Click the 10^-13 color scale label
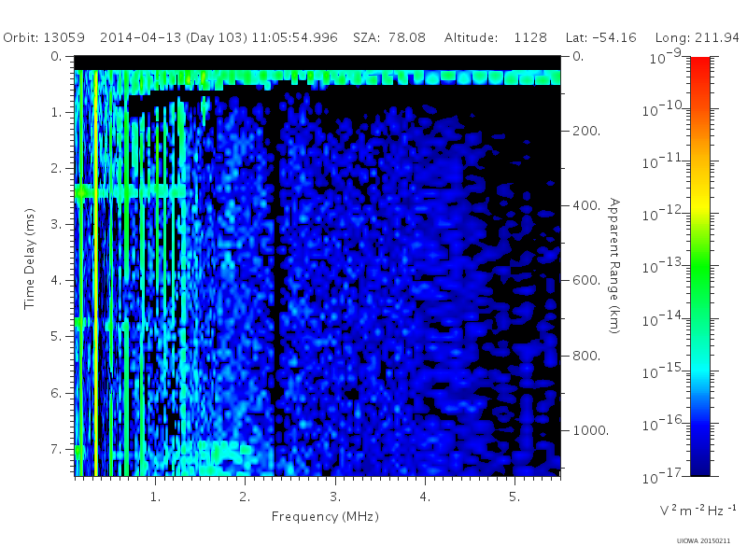 (664, 266)
